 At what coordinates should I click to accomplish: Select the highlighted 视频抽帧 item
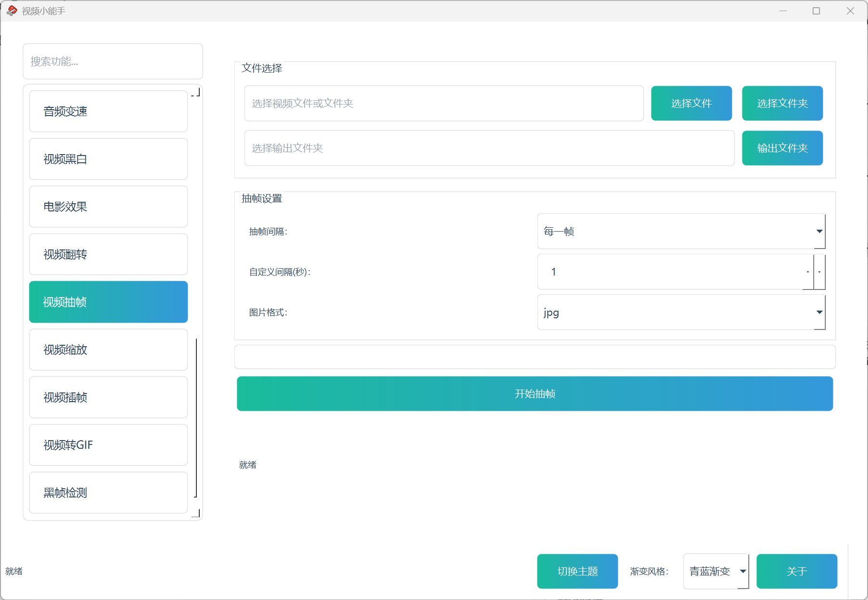[108, 302]
